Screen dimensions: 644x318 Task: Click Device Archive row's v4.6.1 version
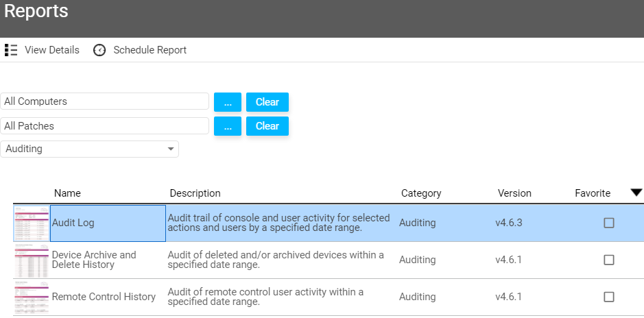[x=508, y=260]
